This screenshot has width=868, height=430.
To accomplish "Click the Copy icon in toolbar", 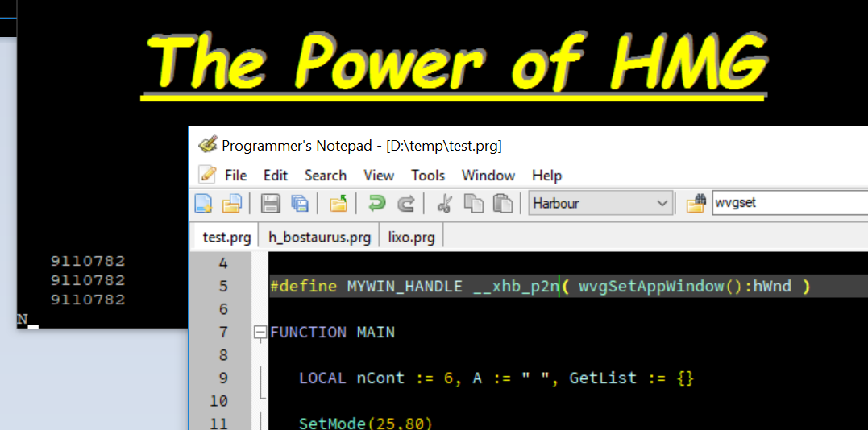I will point(473,204).
